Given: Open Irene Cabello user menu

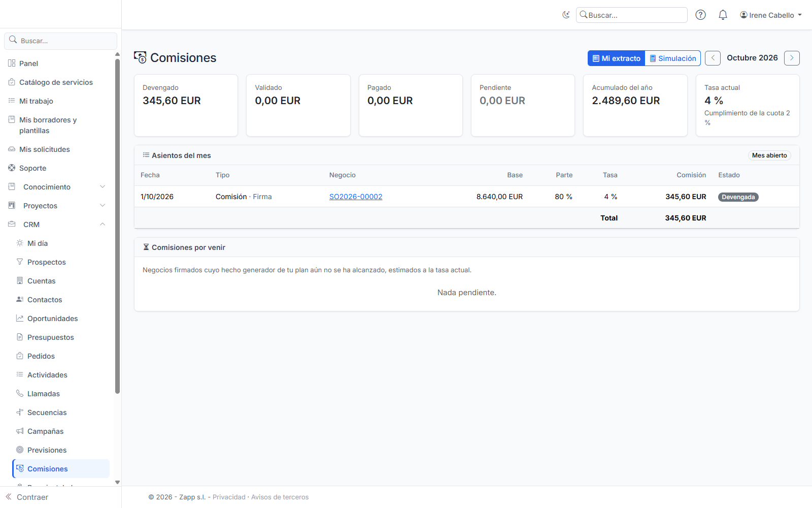Looking at the screenshot, I should [771, 15].
